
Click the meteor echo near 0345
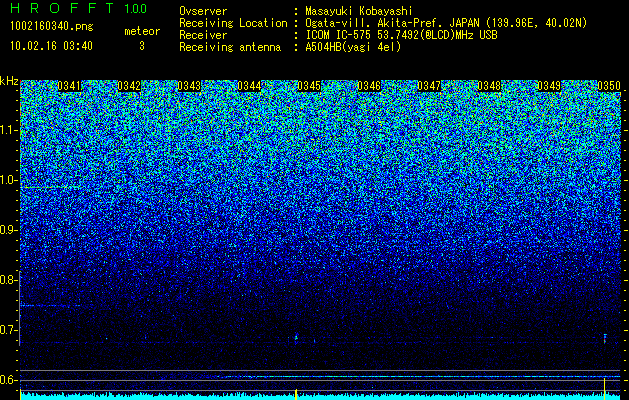click(x=296, y=337)
